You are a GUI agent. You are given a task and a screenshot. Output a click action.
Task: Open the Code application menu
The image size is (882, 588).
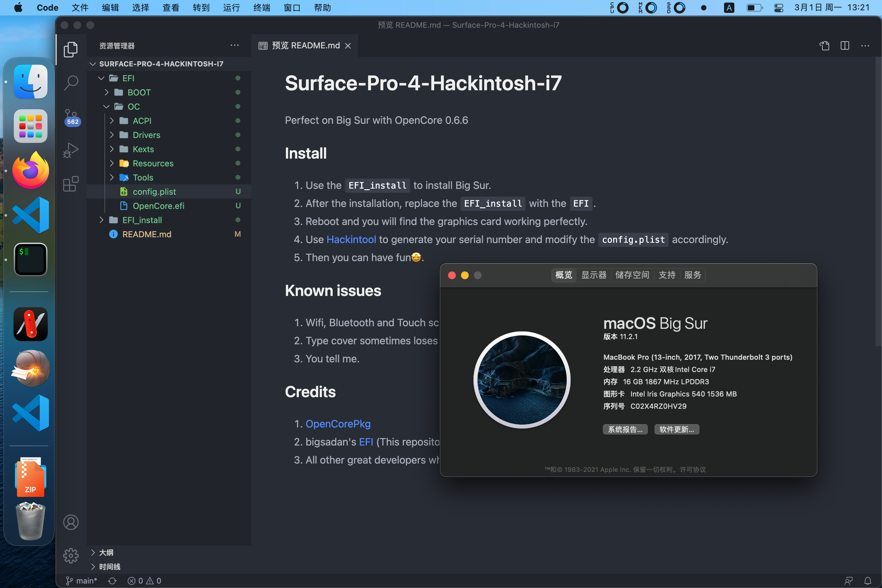(47, 7)
